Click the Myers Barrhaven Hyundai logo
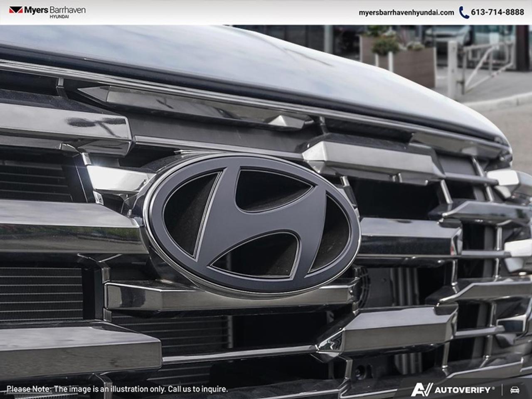This screenshot has width=532, height=399. (47, 12)
